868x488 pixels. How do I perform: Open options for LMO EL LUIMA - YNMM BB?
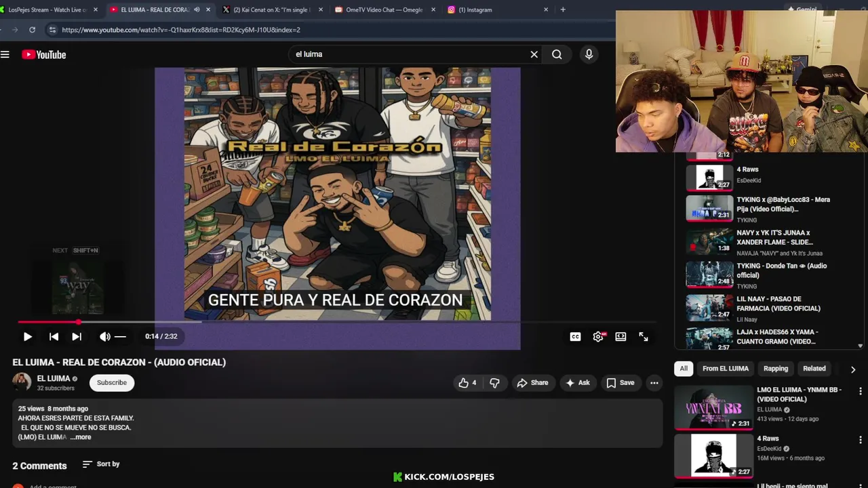[x=861, y=391]
